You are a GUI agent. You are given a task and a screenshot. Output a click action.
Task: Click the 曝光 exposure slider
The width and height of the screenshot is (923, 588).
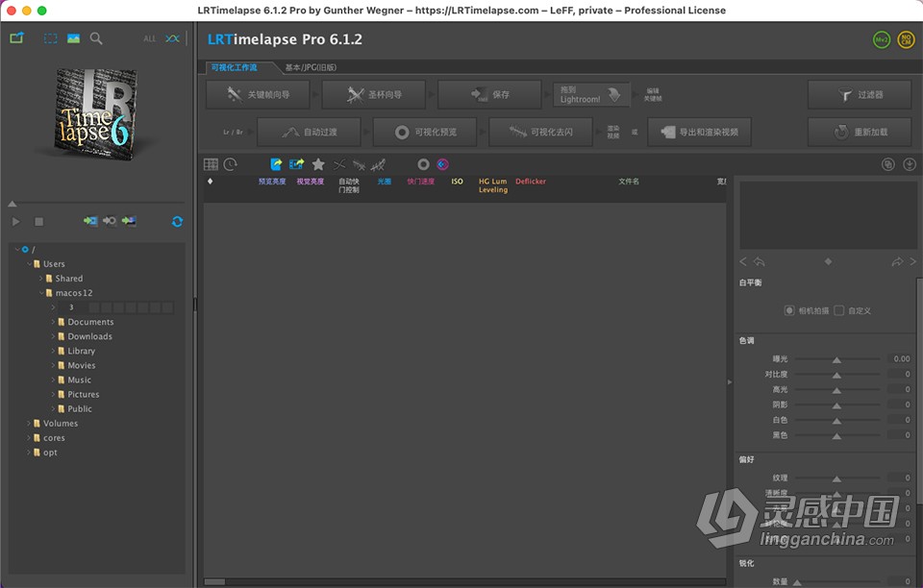837,358
